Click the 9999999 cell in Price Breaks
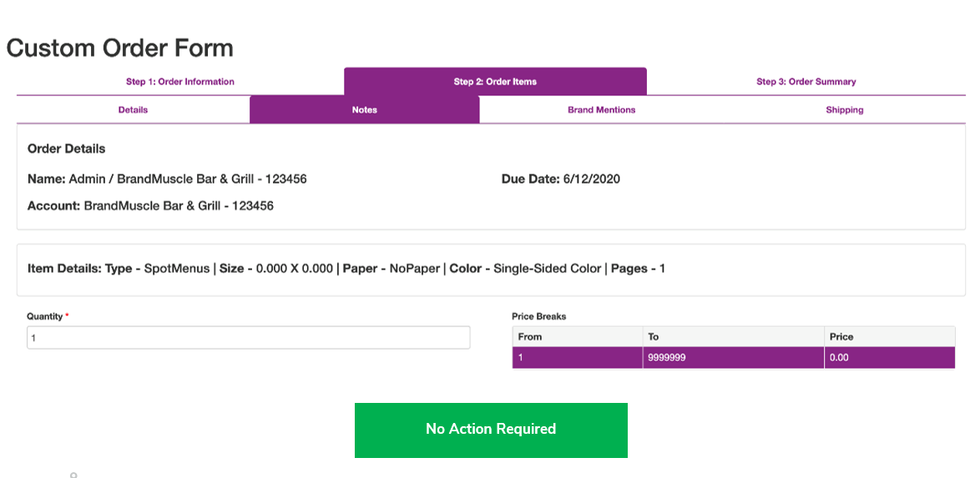The height and width of the screenshot is (478, 980). (733, 358)
